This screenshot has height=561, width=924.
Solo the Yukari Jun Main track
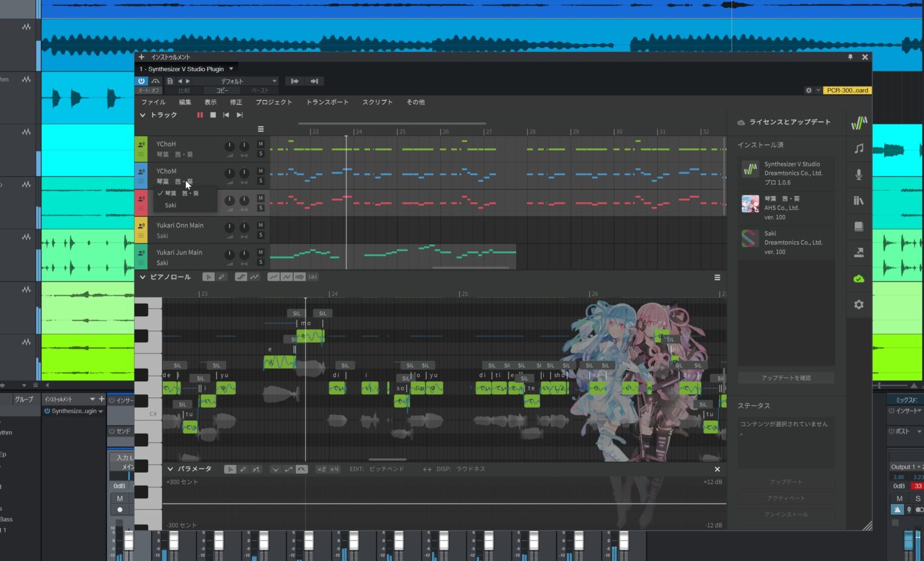coord(260,262)
